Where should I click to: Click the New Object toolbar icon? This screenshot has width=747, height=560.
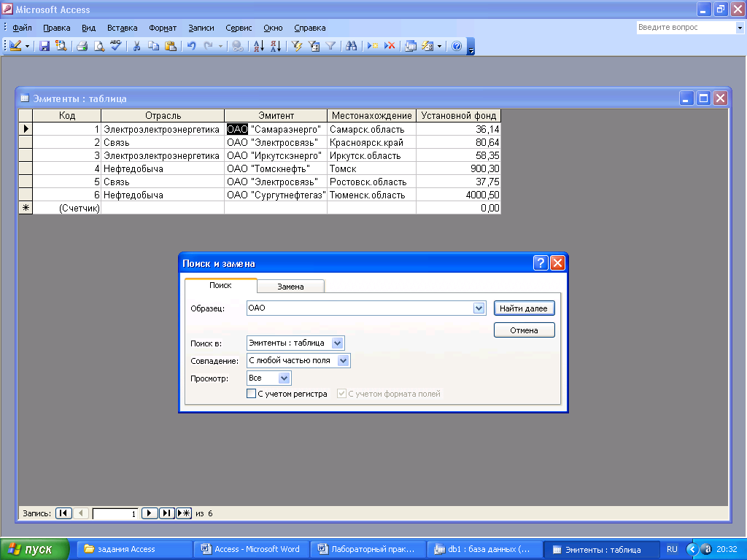click(x=427, y=46)
